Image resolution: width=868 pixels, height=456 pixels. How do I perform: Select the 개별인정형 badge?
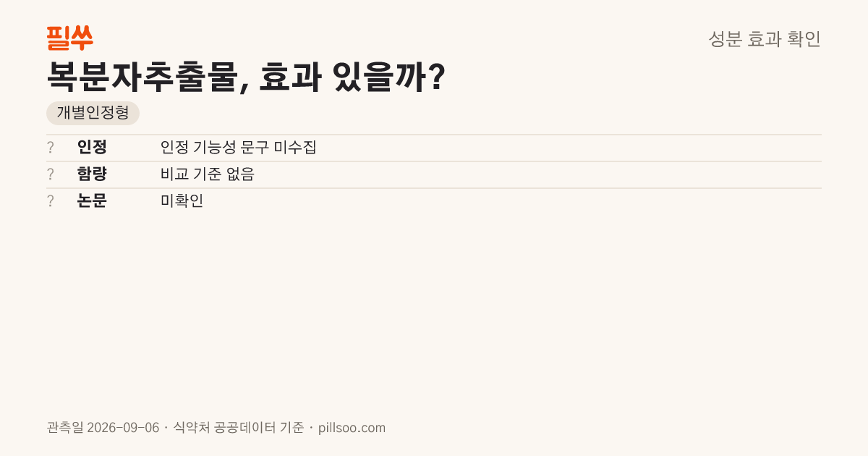coord(93,113)
